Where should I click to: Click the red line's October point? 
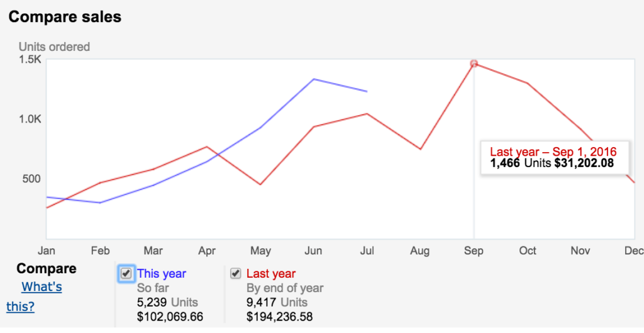click(x=527, y=83)
